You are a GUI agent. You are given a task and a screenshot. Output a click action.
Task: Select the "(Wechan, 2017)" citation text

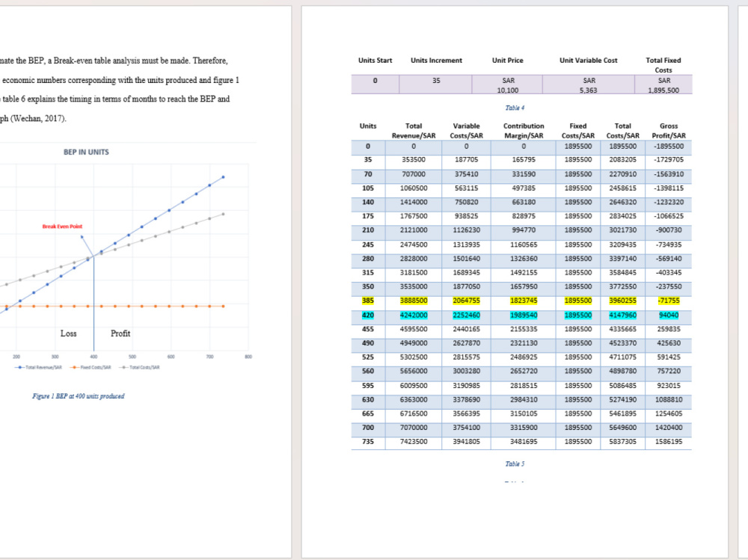38,118
